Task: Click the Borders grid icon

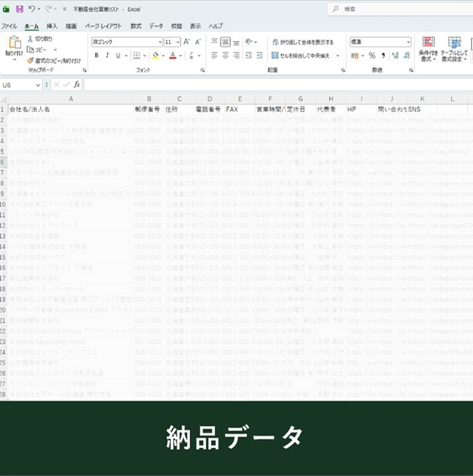Action: [137, 56]
